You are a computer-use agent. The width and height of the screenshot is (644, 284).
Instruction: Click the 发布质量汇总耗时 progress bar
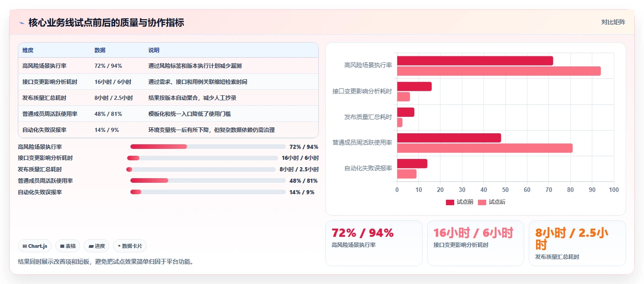201,169
